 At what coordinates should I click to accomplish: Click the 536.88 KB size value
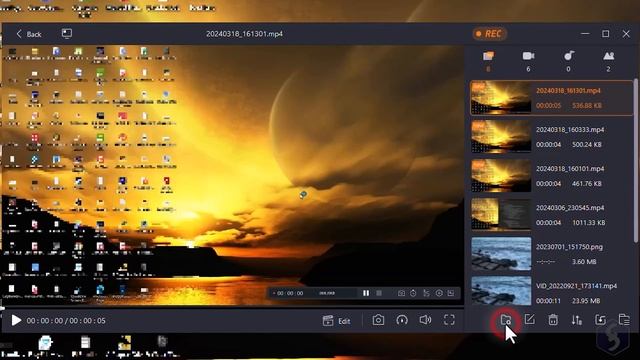tap(587, 106)
